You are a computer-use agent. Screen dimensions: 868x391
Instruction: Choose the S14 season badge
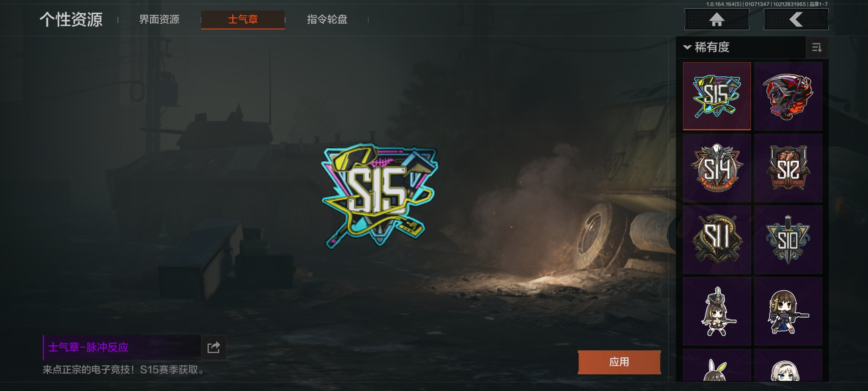[717, 168]
